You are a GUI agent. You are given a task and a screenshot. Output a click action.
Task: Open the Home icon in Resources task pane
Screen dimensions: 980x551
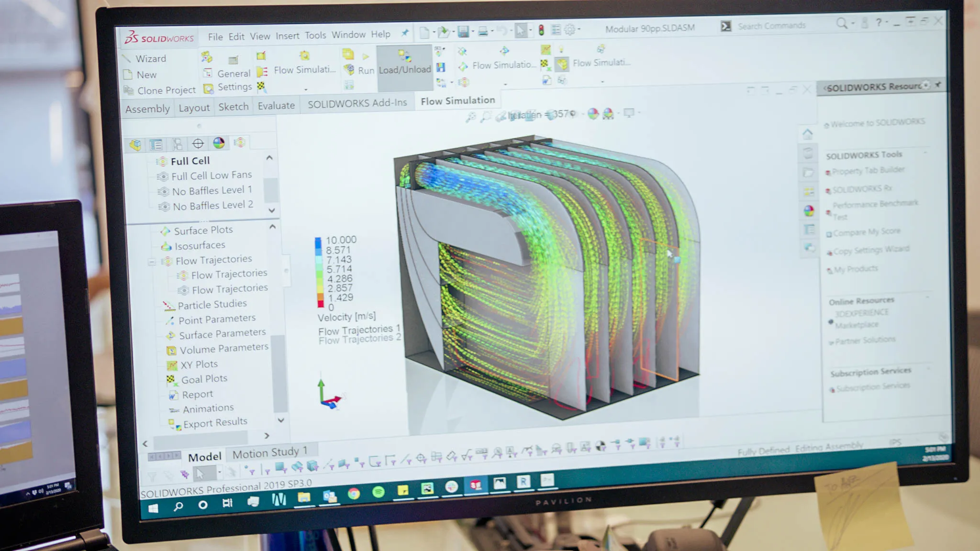tap(808, 134)
